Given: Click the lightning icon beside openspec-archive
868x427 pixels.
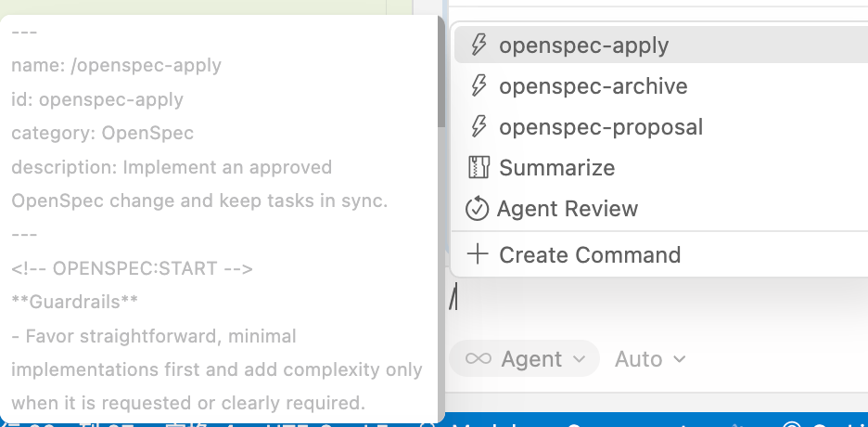Looking at the screenshot, I should pyautogui.click(x=479, y=86).
